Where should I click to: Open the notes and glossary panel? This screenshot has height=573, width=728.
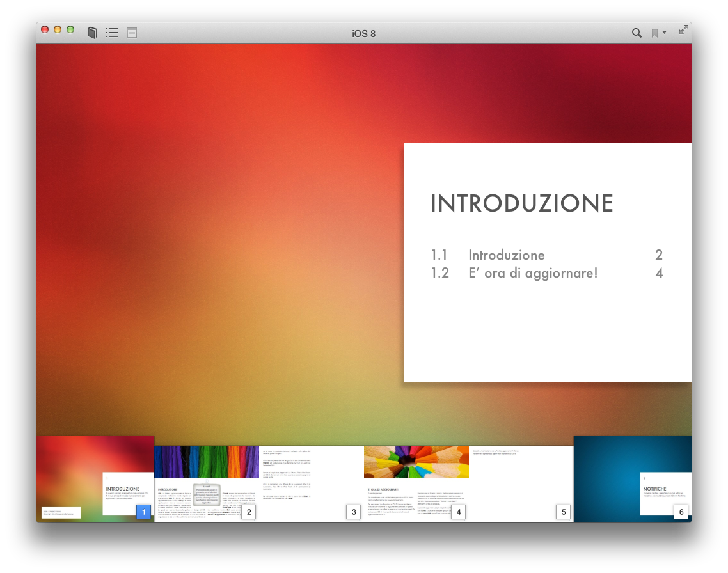coord(132,33)
